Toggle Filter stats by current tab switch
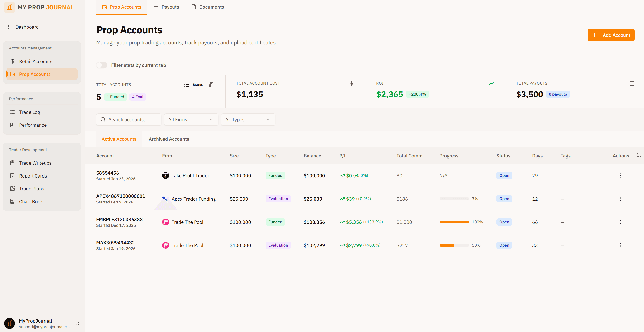Image resolution: width=644 pixels, height=332 pixels. 102,65
